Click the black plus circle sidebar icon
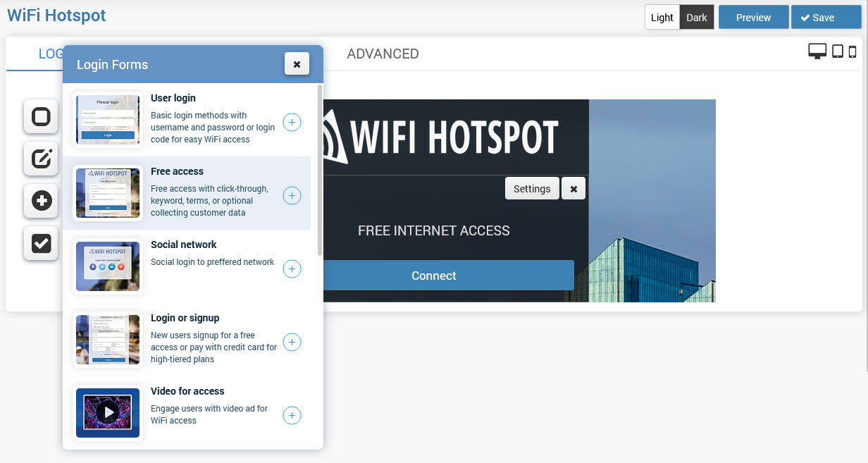The width and height of the screenshot is (868, 463). click(41, 202)
